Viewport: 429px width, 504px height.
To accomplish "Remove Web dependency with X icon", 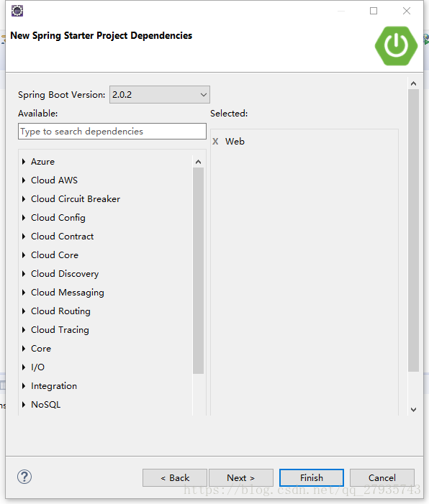I will coord(215,142).
